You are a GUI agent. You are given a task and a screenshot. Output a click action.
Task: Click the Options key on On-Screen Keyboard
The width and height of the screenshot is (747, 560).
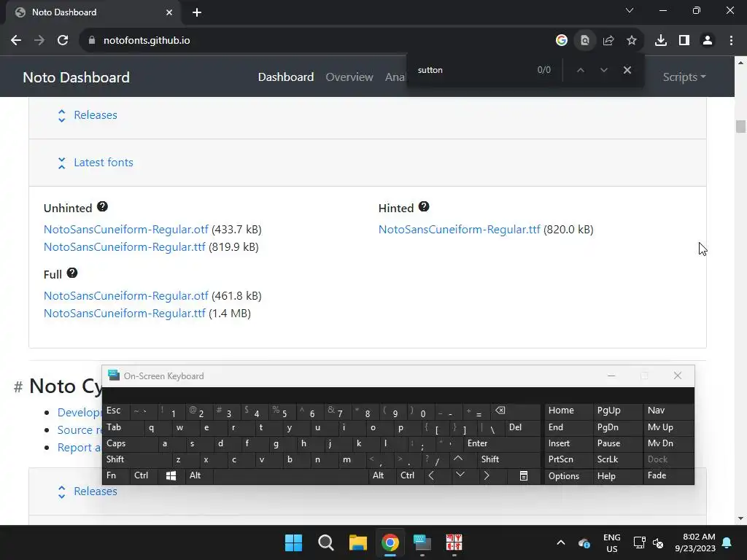coord(568,475)
